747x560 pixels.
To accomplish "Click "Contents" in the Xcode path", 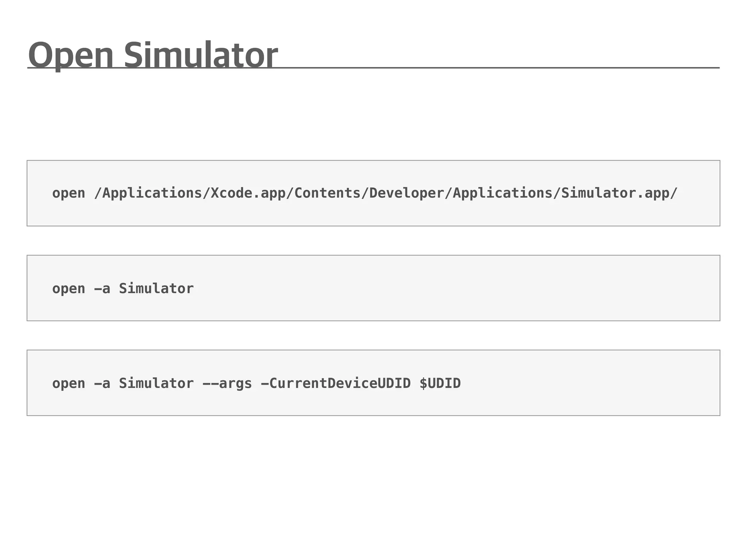I will [327, 193].
